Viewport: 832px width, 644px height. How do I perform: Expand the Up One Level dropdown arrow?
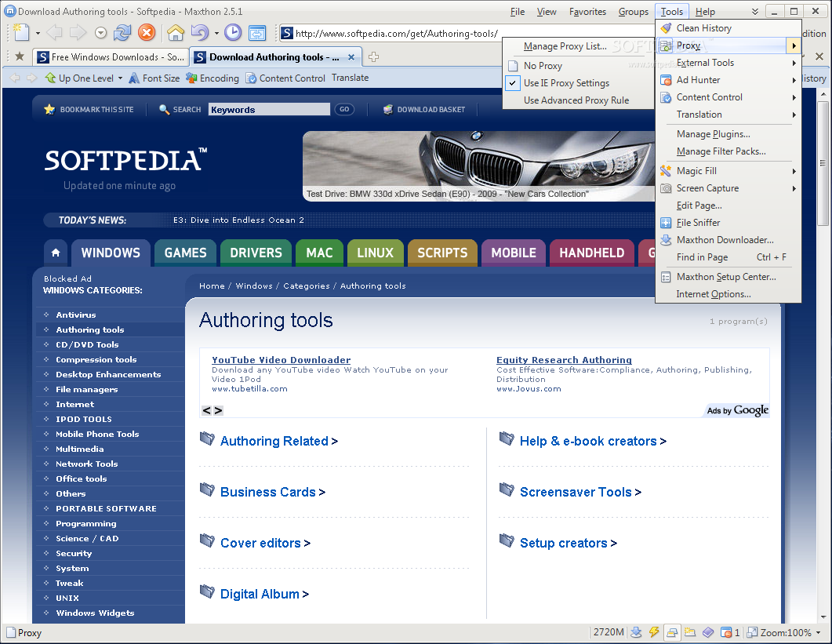pos(121,78)
